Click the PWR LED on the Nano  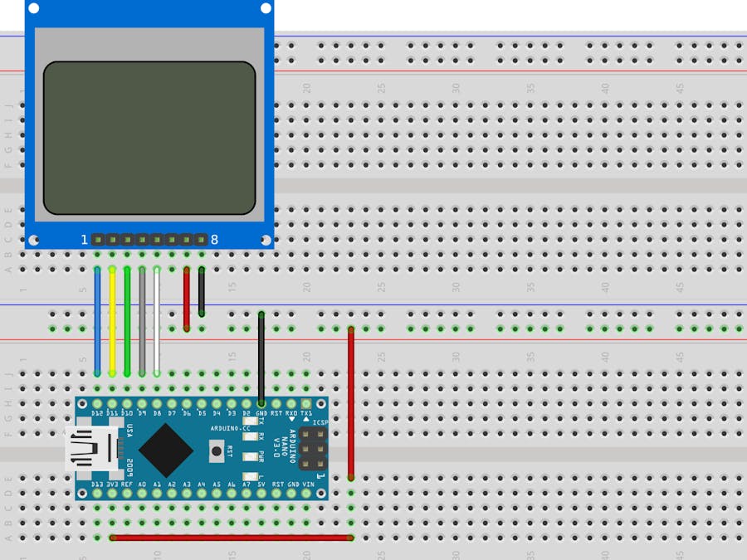point(250,456)
